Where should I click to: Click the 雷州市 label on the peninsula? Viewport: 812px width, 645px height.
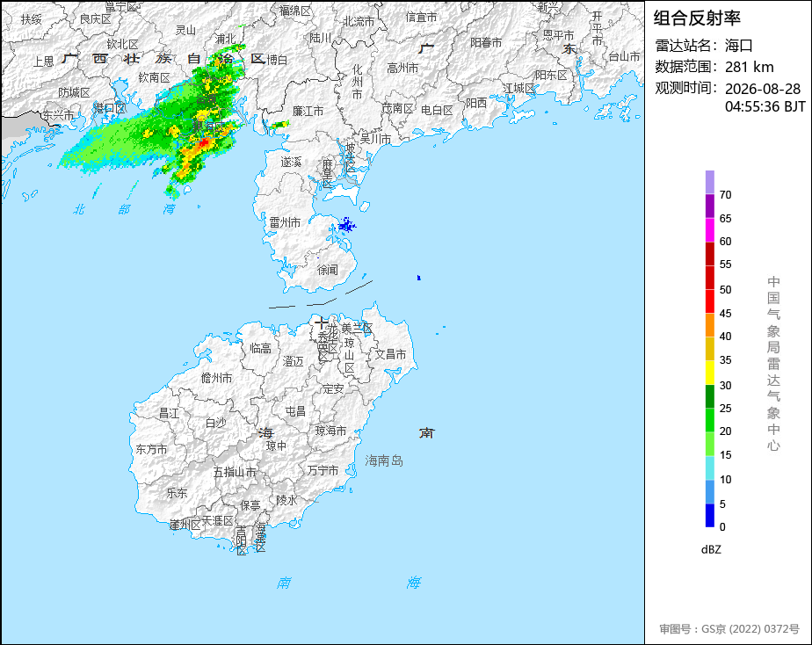click(285, 222)
